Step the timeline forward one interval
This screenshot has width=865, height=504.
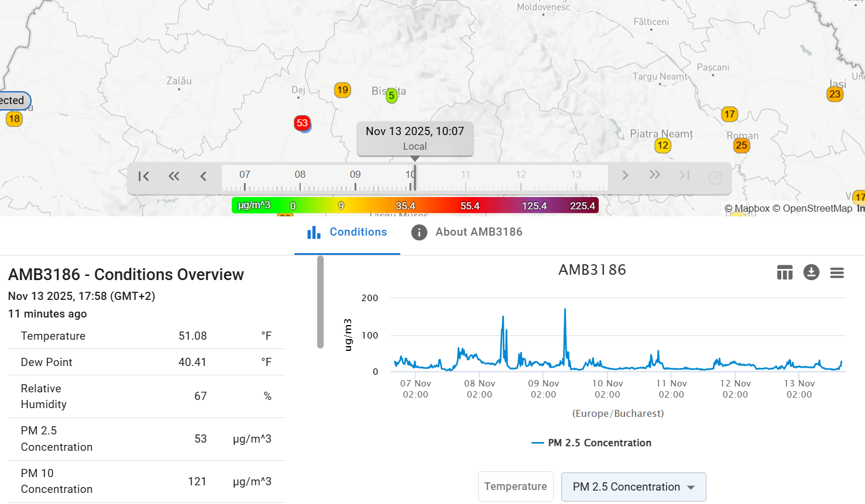click(625, 175)
